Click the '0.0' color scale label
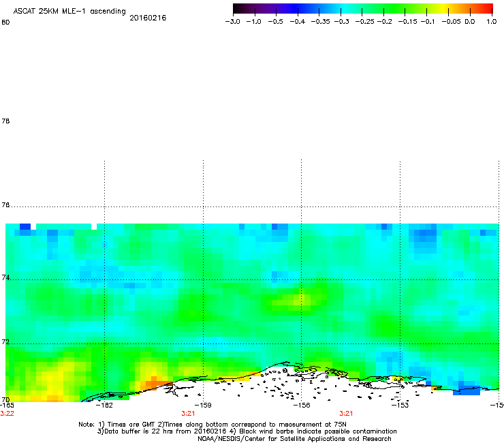The image size is (504, 443). [x=470, y=22]
